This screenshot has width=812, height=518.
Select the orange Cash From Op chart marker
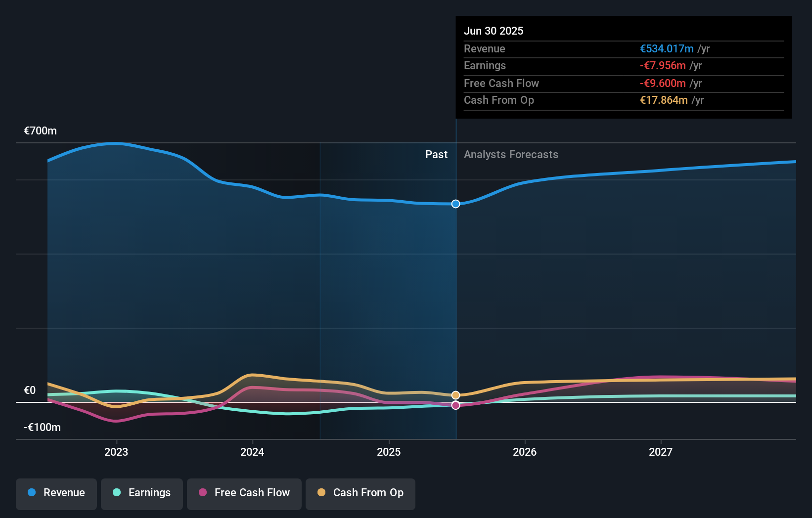pos(455,394)
